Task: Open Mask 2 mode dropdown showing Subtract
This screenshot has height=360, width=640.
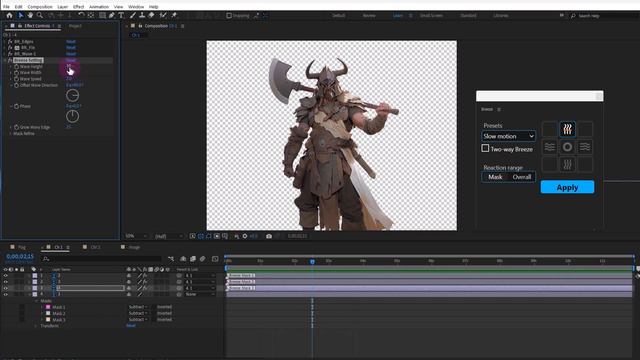Action: [x=138, y=313]
